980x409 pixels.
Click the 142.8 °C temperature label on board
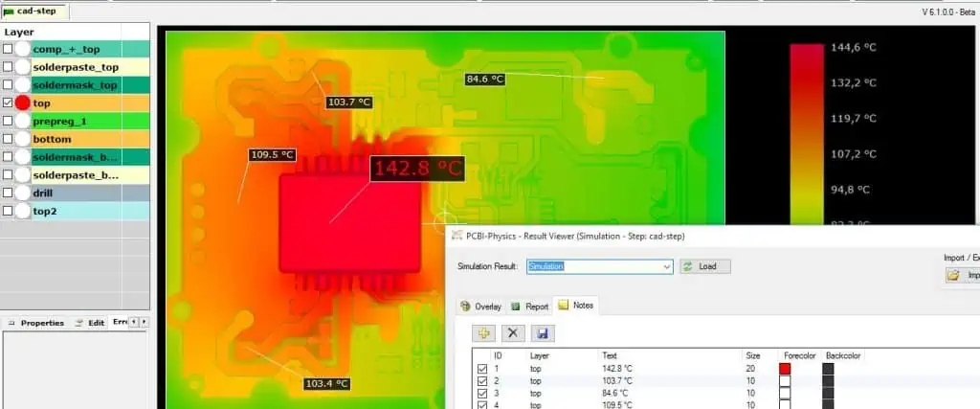coord(417,169)
